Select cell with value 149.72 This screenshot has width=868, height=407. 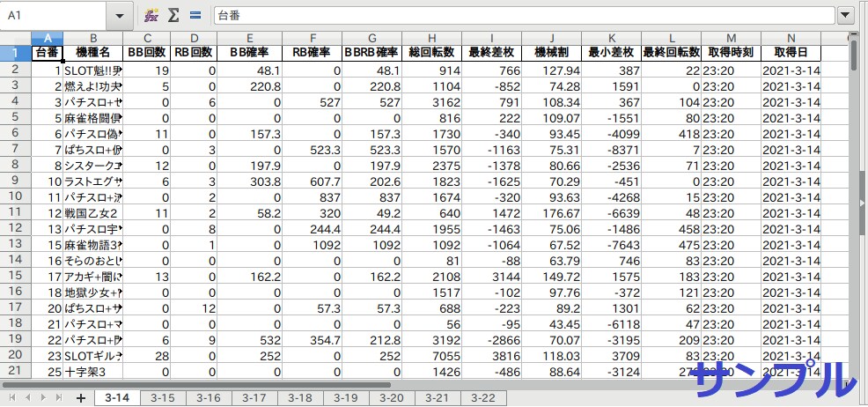pyautogui.click(x=551, y=276)
